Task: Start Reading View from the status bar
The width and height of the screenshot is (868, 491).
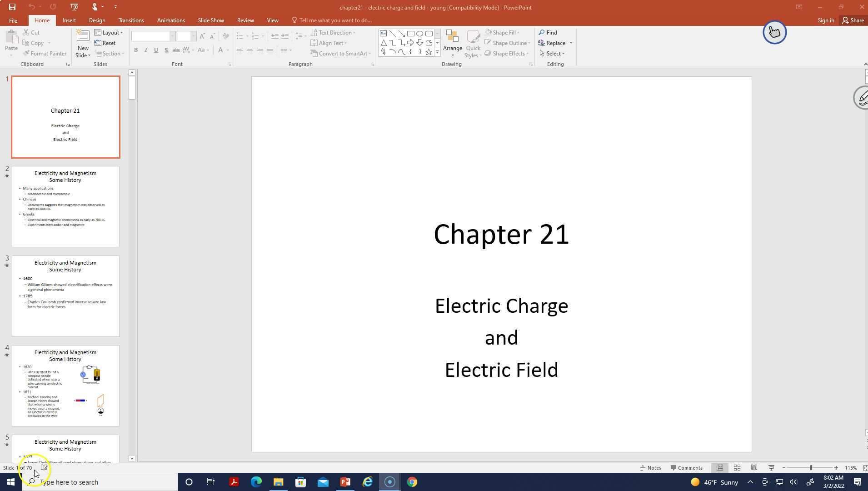Action: click(754, 467)
